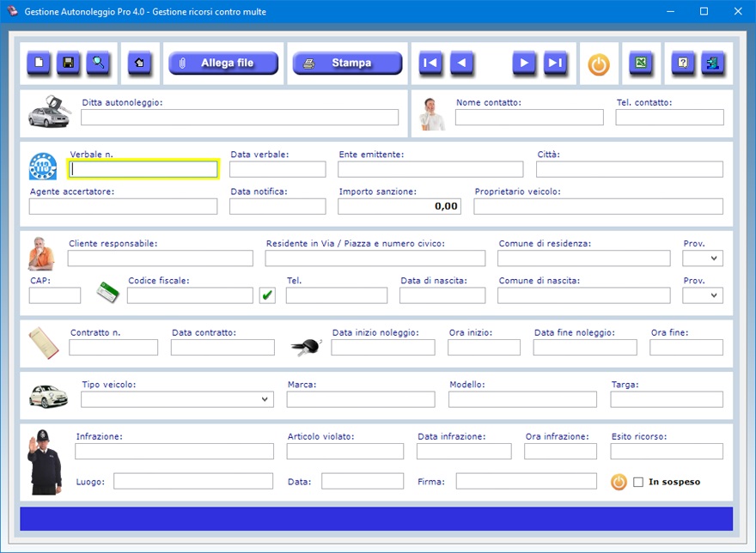Click the Data inizio noleggio field
Screen dimensions: 756x553
click(x=383, y=347)
